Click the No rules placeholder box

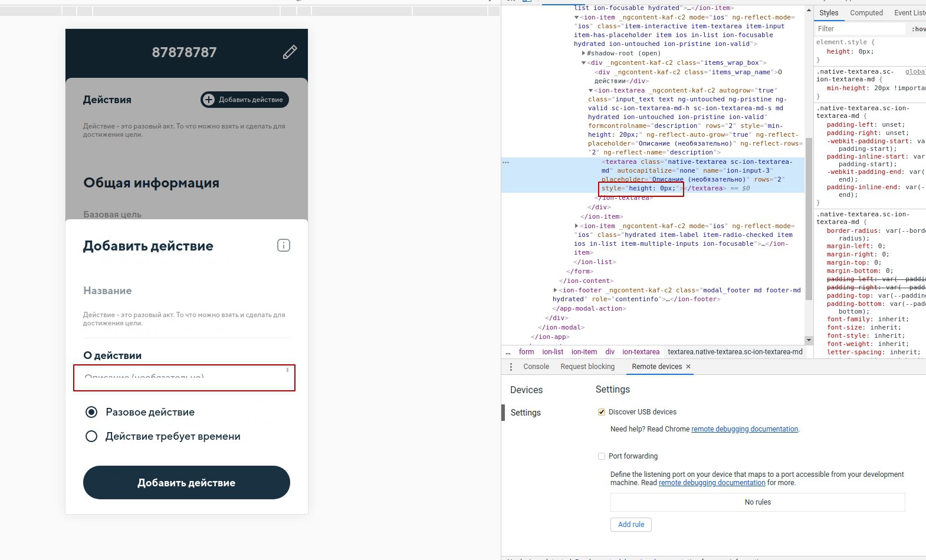757,502
